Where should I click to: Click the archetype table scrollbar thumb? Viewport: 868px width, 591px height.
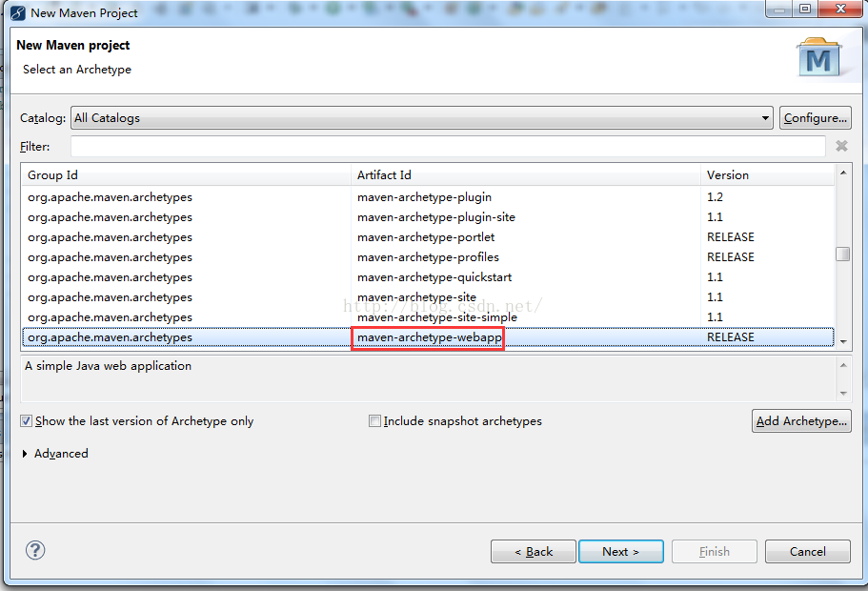click(843, 254)
